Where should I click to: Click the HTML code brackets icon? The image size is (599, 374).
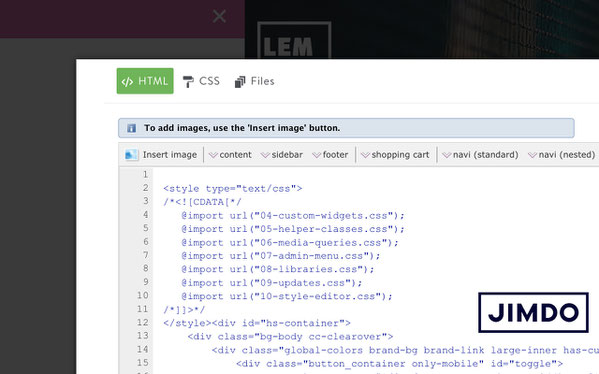(127, 81)
